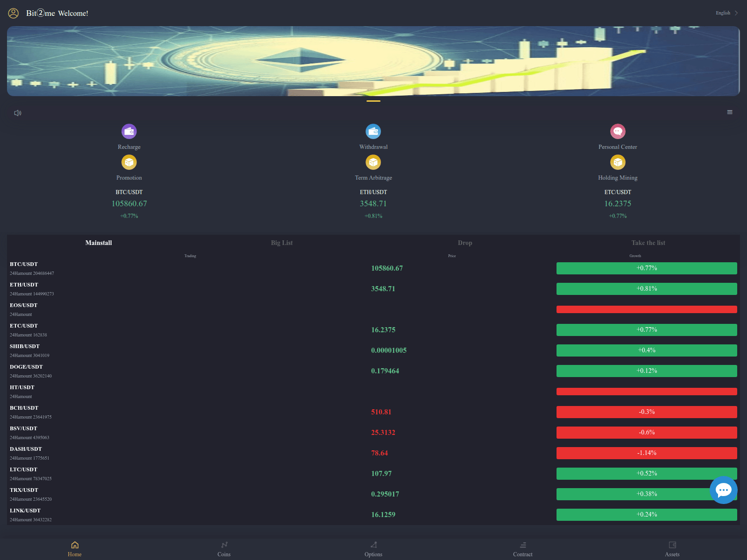Open the Personal Center chat icon
Image resolution: width=747 pixels, height=560 pixels.
coord(618,132)
